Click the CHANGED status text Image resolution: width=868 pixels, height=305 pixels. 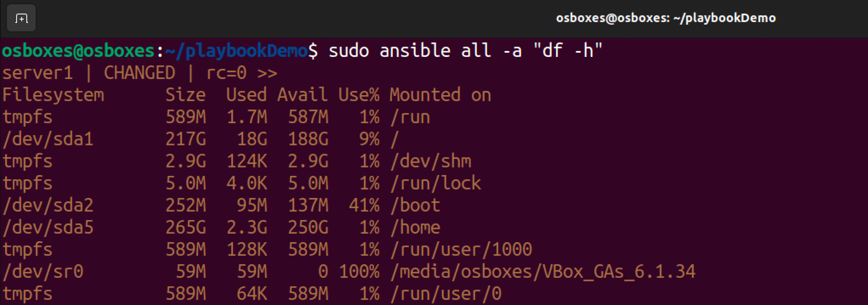139,73
